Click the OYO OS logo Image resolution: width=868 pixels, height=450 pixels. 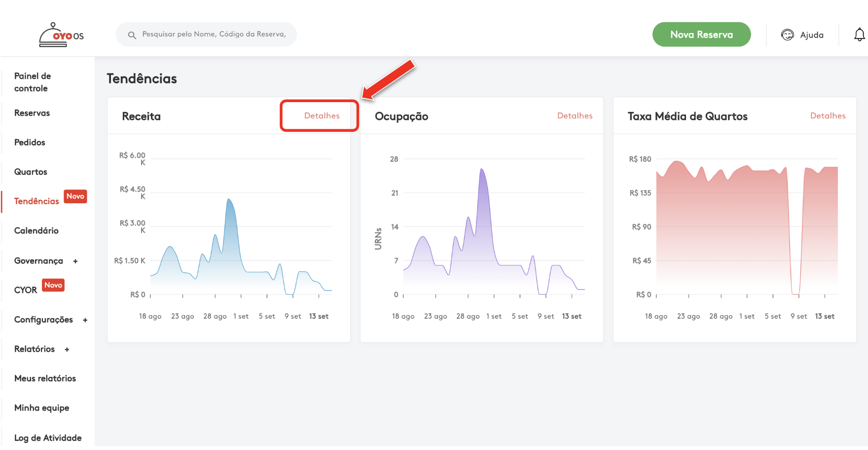pos(61,35)
